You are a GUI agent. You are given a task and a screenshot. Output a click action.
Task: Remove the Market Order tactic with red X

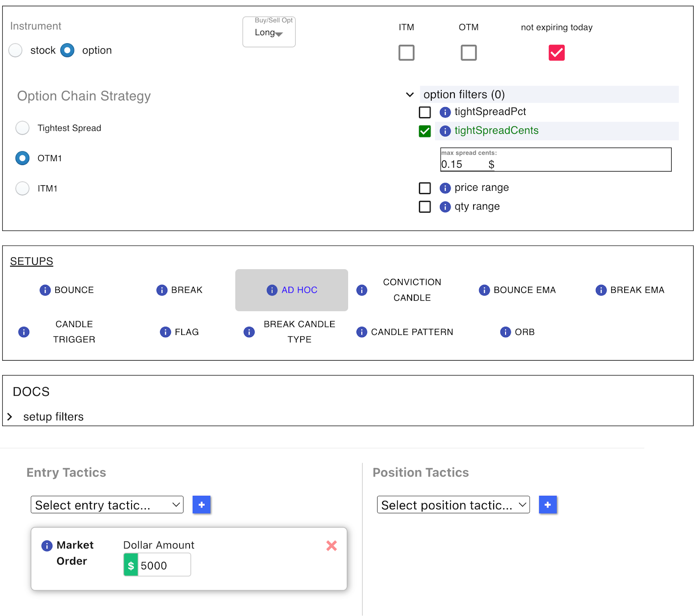pyautogui.click(x=332, y=545)
